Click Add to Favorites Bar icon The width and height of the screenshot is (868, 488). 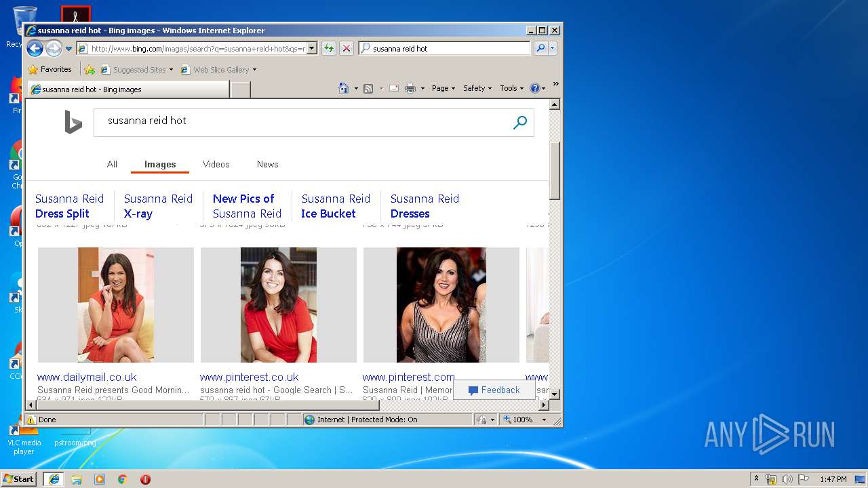[90, 69]
